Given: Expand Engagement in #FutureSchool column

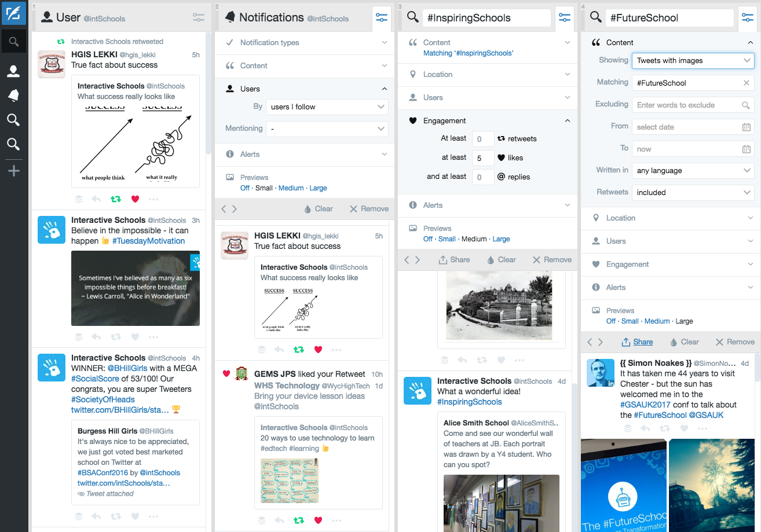Looking at the screenshot, I should 671,265.
